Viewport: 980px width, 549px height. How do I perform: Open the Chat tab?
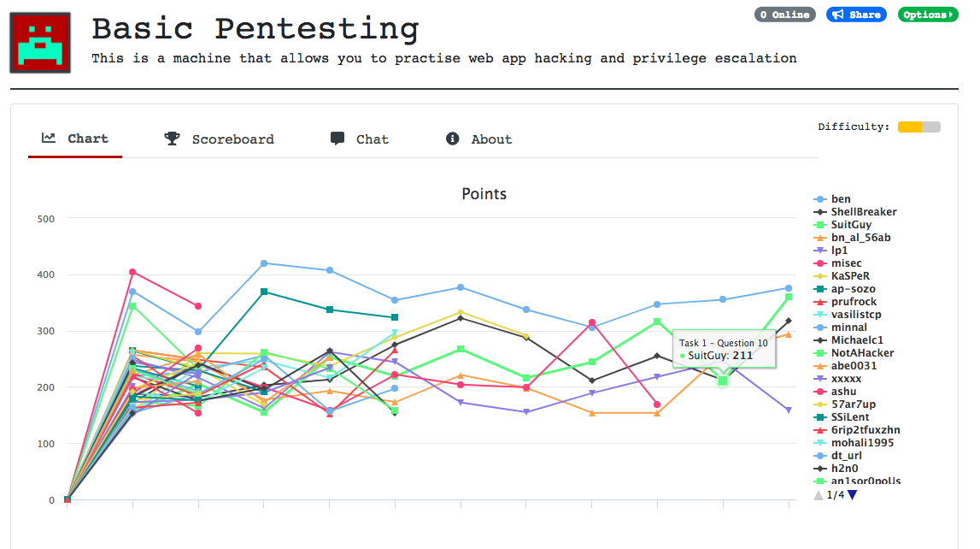tap(372, 139)
